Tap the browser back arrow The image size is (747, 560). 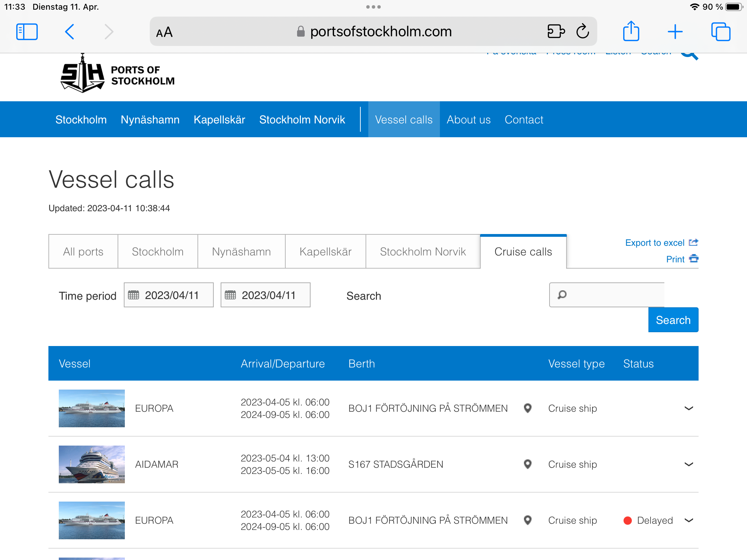pos(70,32)
